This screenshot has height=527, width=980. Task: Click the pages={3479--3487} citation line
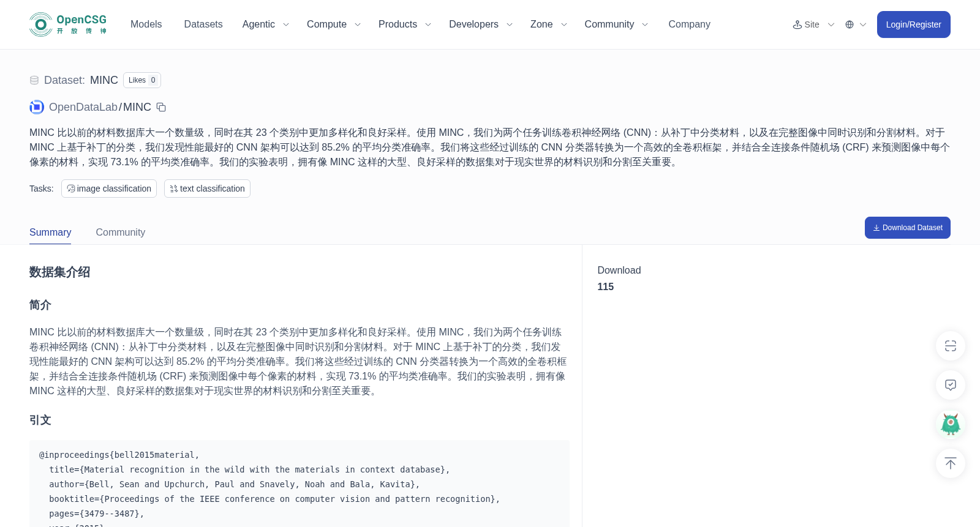97,514
